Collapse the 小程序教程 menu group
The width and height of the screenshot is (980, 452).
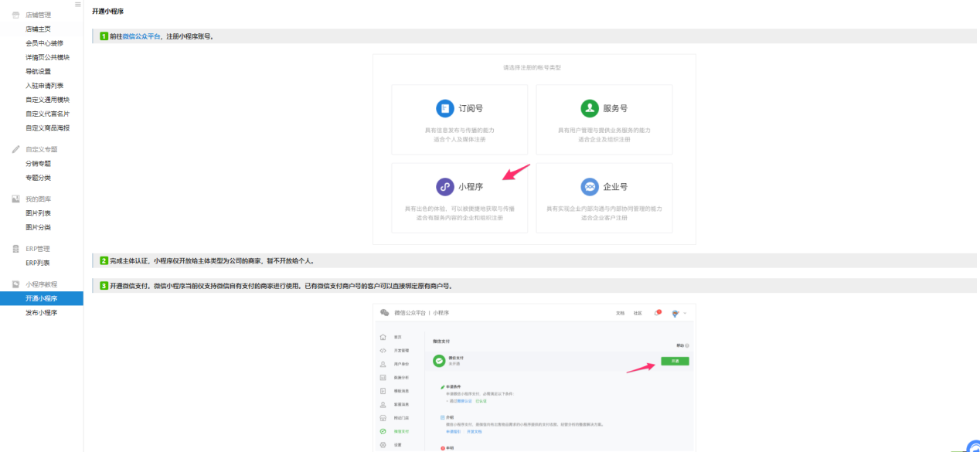click(x=42, y=284)
